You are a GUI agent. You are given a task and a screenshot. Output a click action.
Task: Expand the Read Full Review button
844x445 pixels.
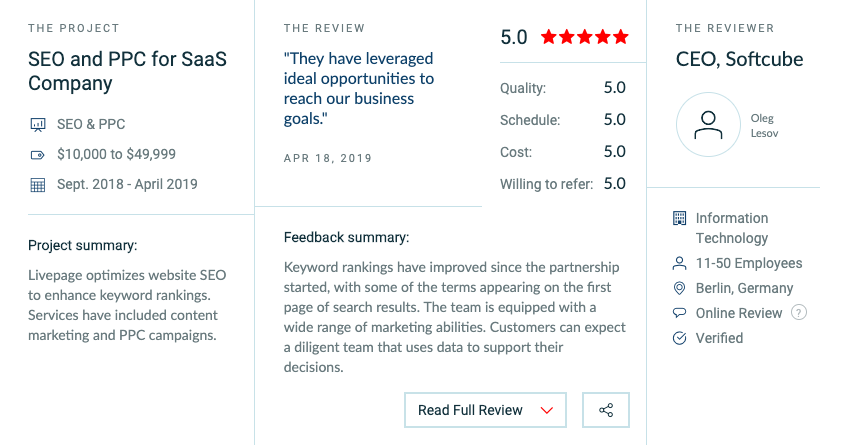click(x=486, y=410)
